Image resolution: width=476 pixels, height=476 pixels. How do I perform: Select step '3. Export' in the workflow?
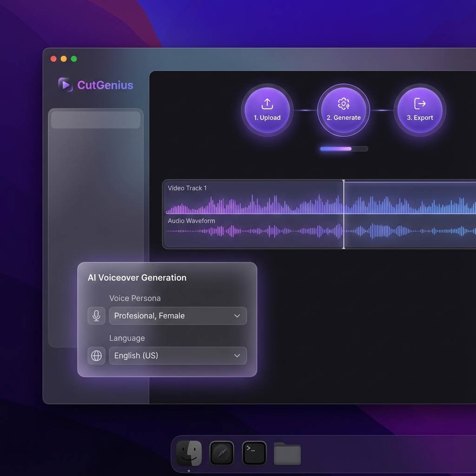(420, 110)
